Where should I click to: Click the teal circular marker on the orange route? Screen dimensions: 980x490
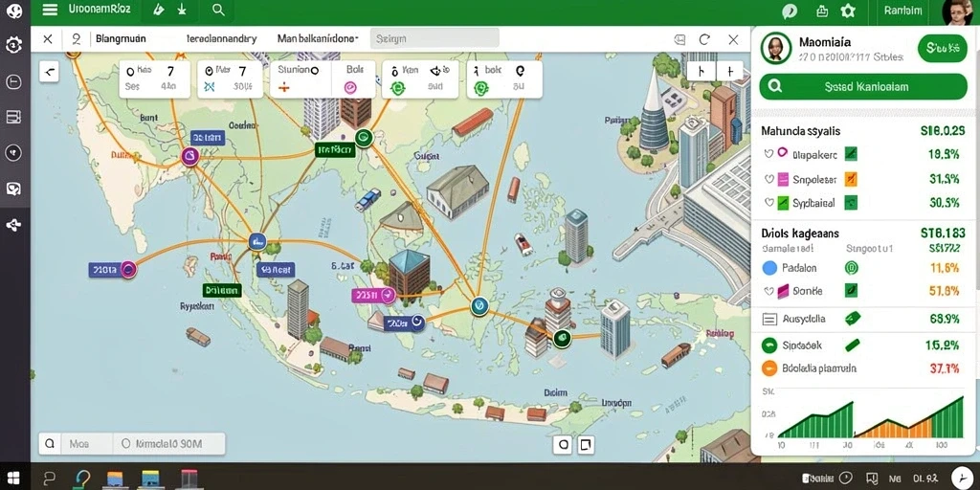click(x=479, y=305)
